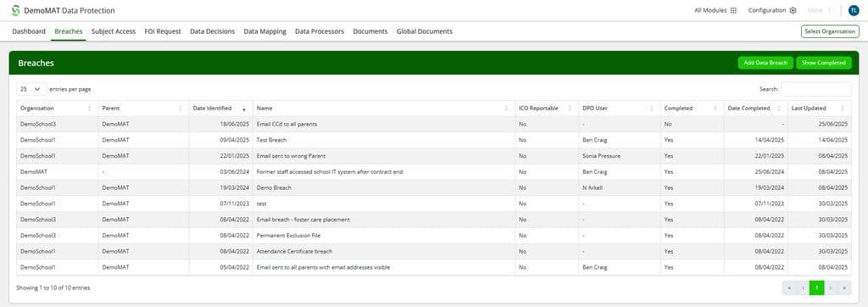Select the Breaches tab
Image resolution: width=868 pixels, height=307 pixels.
[69, 31]
